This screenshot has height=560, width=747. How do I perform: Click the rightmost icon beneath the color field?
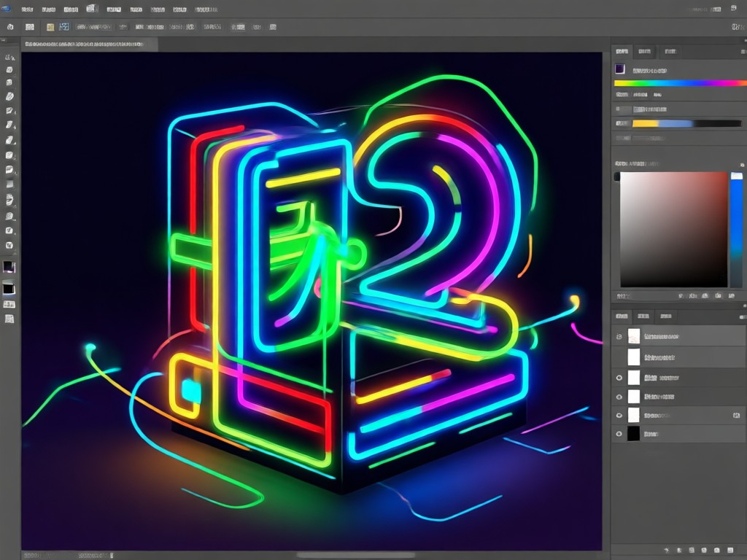tap(731, 296)
